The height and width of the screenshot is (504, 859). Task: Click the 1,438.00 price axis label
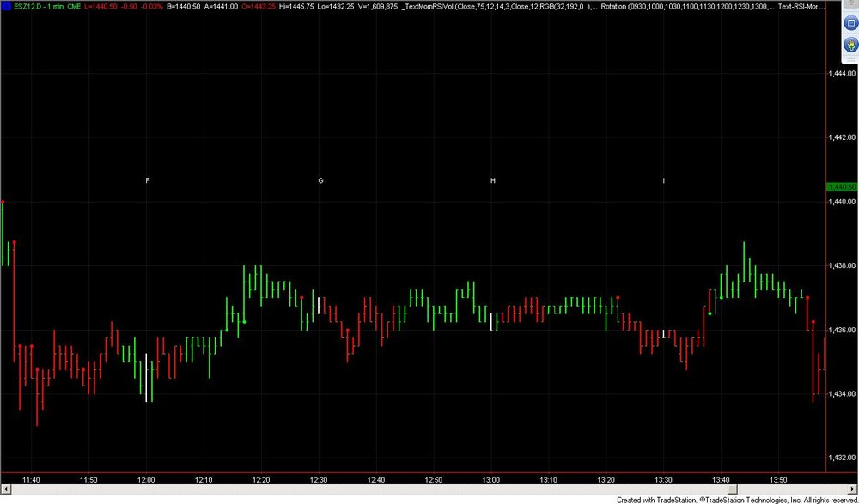[x=843, y=265]
